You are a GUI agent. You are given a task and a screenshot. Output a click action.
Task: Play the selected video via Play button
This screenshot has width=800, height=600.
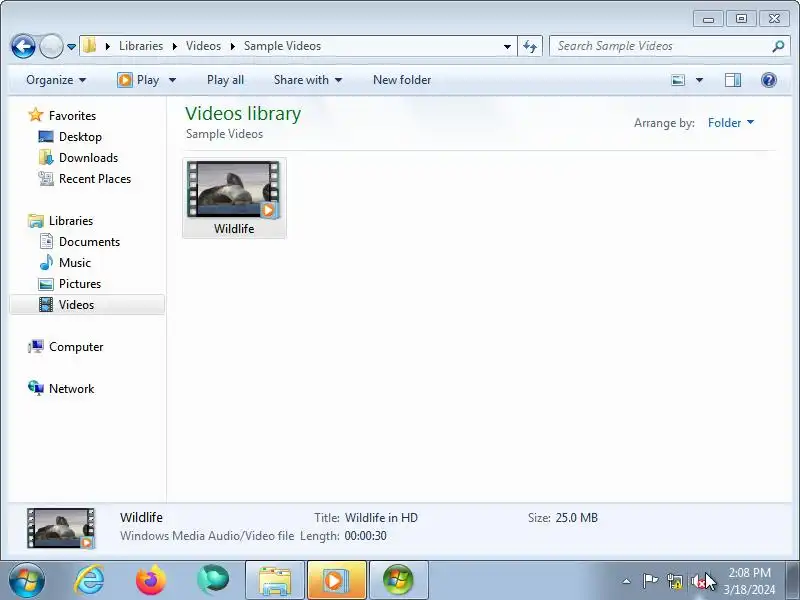[138, 80]
